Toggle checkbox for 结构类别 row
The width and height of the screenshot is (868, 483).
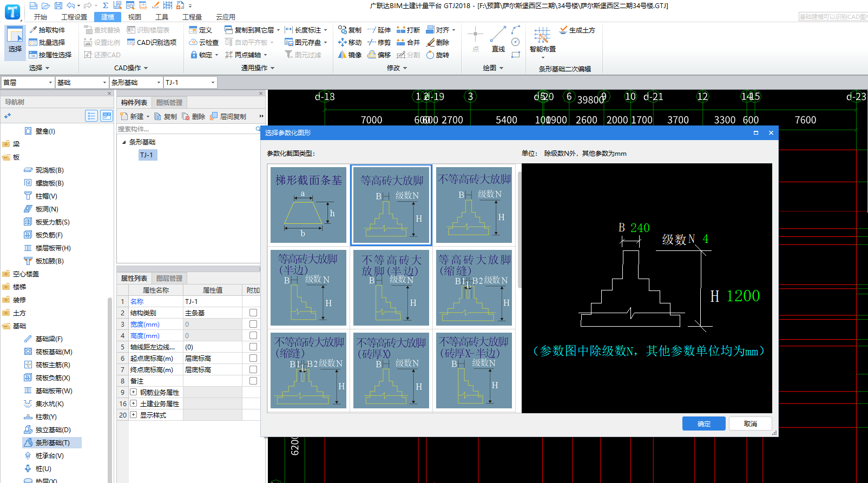(253, 313)
